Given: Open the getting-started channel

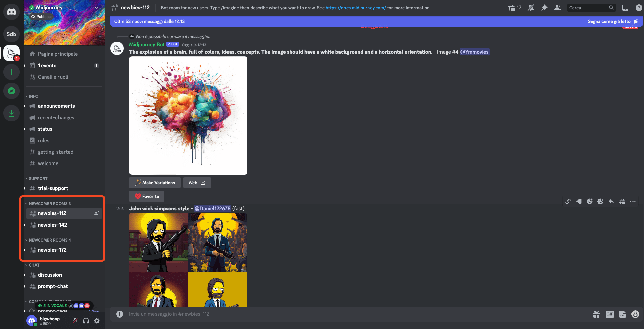Looking at the screenshot, I should pos(64,152).
